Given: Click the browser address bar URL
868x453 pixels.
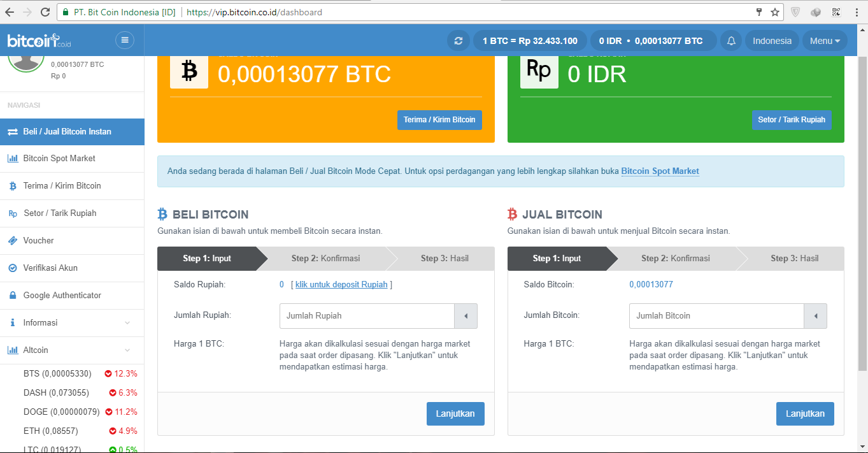Looking at the screenshot, I should 254,12.
